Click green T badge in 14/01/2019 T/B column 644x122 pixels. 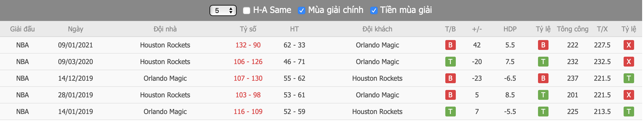point(450,112)
